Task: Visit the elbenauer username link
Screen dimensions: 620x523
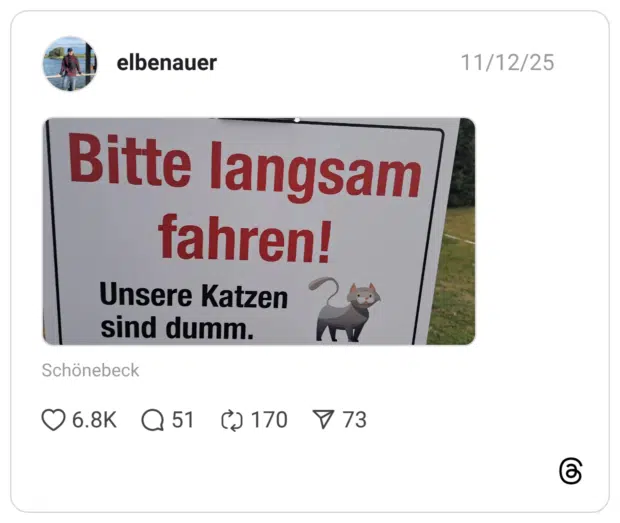Action: [x=166, y=63]
